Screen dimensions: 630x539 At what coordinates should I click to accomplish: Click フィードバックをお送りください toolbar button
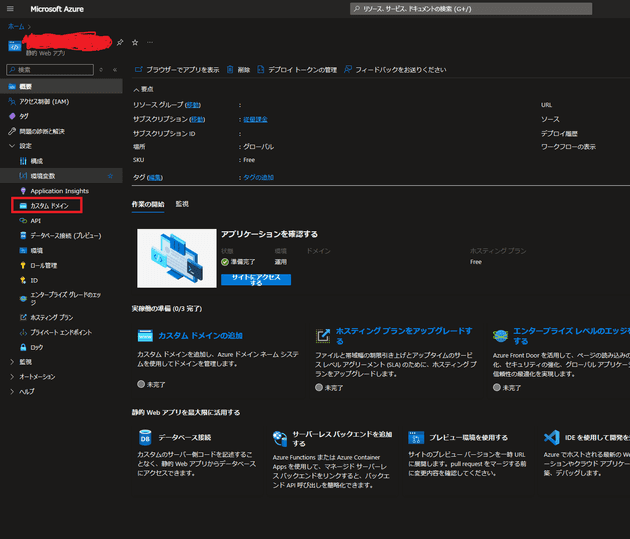(x=395, y=69)
